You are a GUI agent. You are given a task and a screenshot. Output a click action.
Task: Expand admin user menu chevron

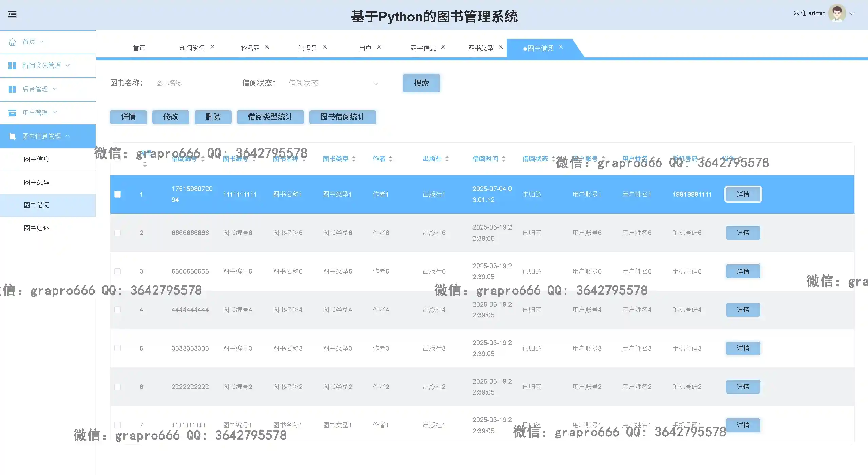(x=852, y=14)
